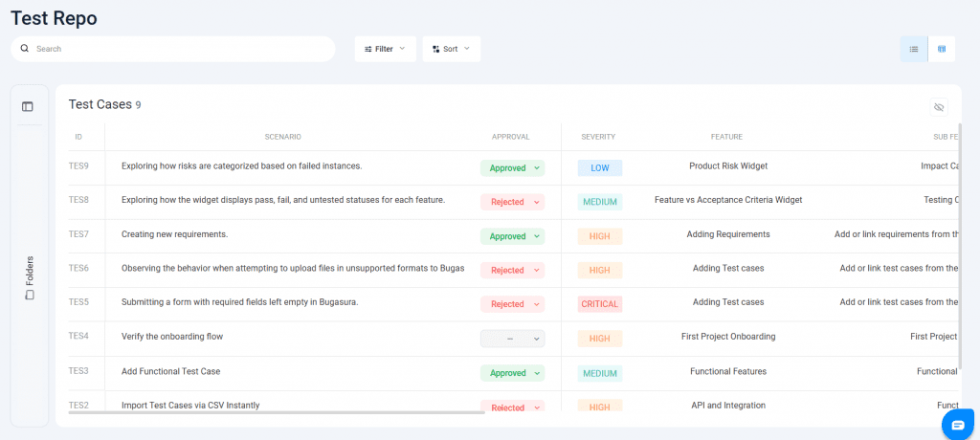Change TES9 approval status dropdown
980x440 pixels.
pos(512,168)
